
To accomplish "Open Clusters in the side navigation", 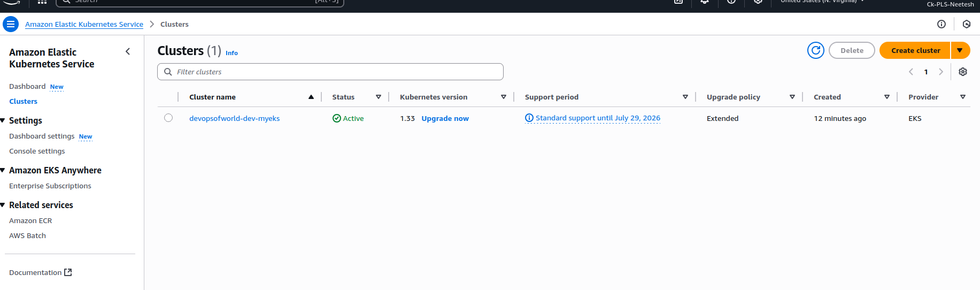I will (23, 101).
